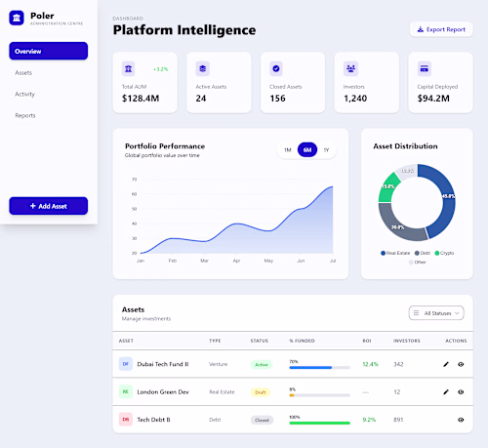Screen dimensions: 488x448
Task: Click the 100% funded progress bar
Action: [320, 423]
